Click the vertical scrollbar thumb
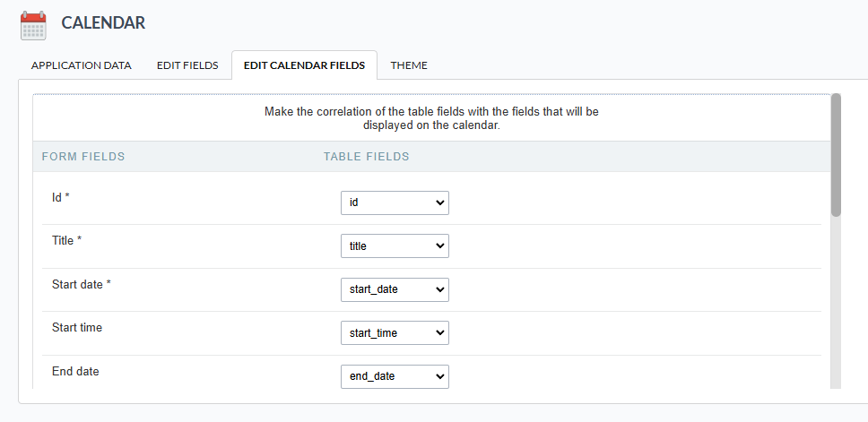The width and height of the screenshot is (868, 422). coord(836,154)
